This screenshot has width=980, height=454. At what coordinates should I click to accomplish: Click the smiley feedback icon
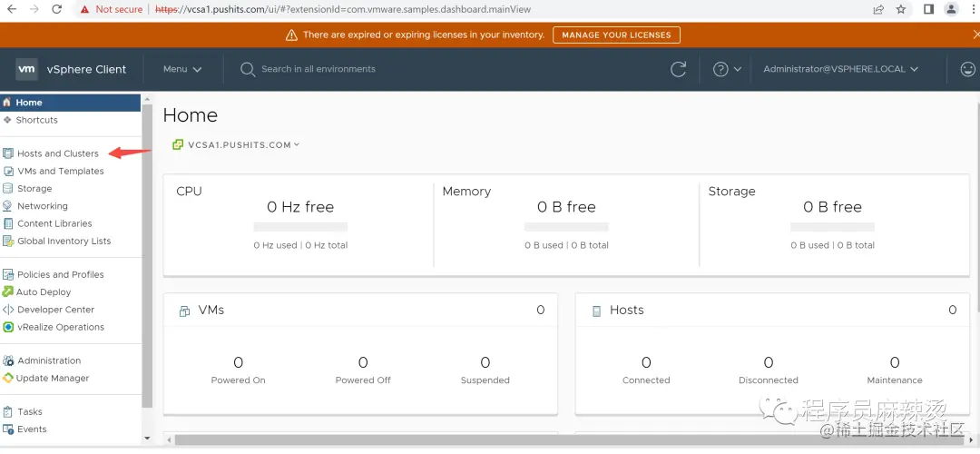click(x=967, y=69)
